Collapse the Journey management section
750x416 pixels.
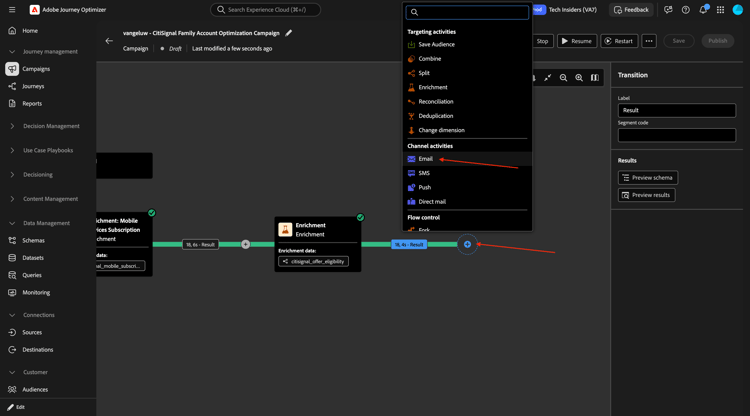[12, 52]
